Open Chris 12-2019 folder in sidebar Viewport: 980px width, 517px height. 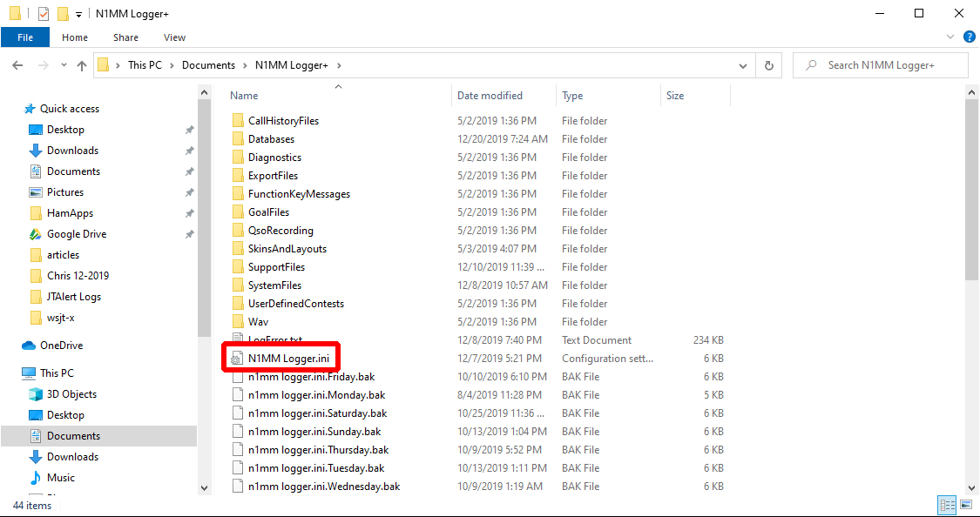tap(78, 275)
